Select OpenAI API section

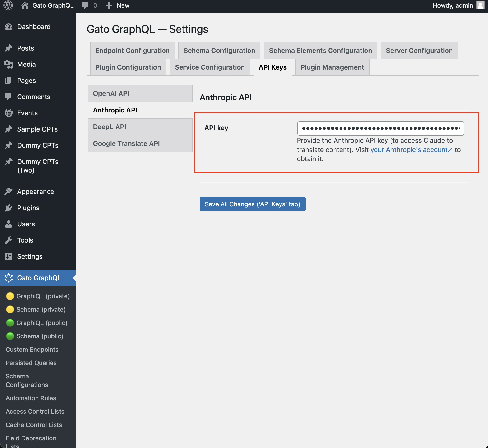coord(140,93)
